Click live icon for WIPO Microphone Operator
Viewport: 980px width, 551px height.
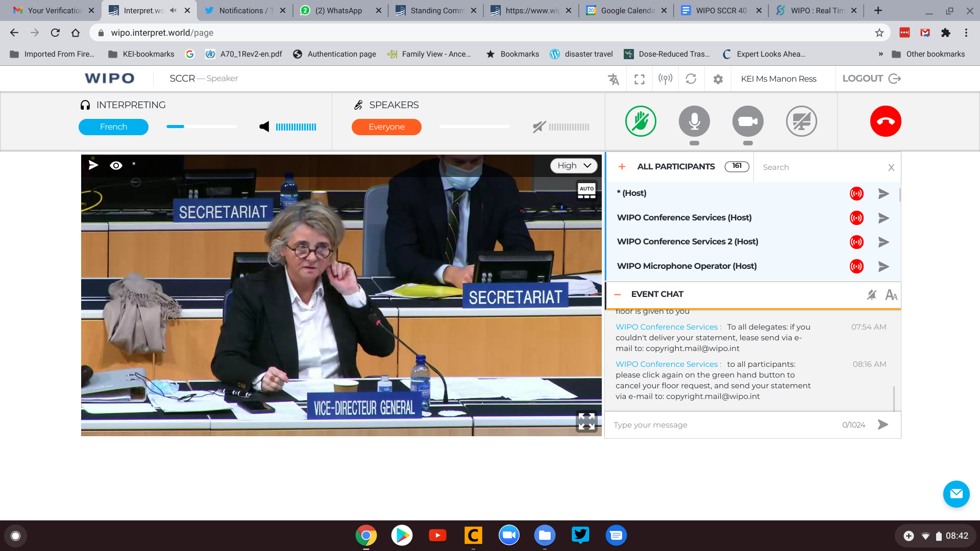coord(856,266)
